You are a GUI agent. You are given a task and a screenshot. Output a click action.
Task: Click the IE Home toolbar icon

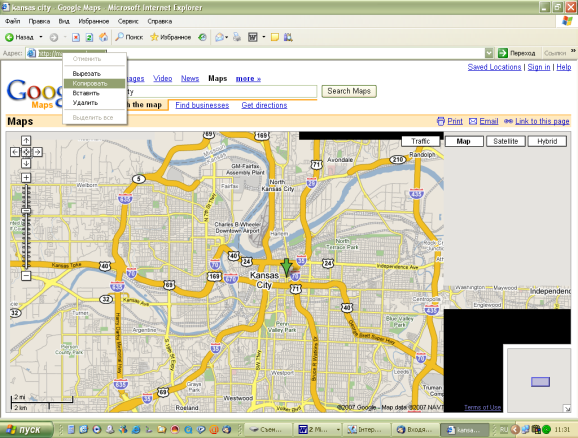[104, 37]
